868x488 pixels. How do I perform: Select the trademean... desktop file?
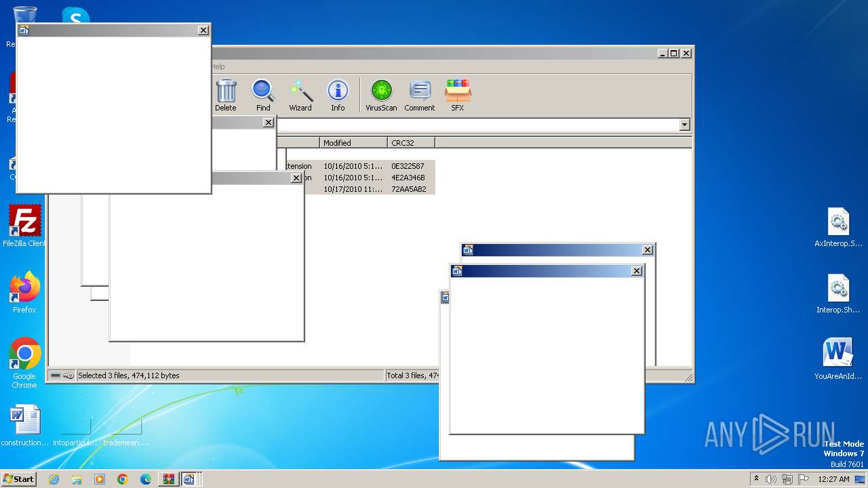tap(126, 432)
